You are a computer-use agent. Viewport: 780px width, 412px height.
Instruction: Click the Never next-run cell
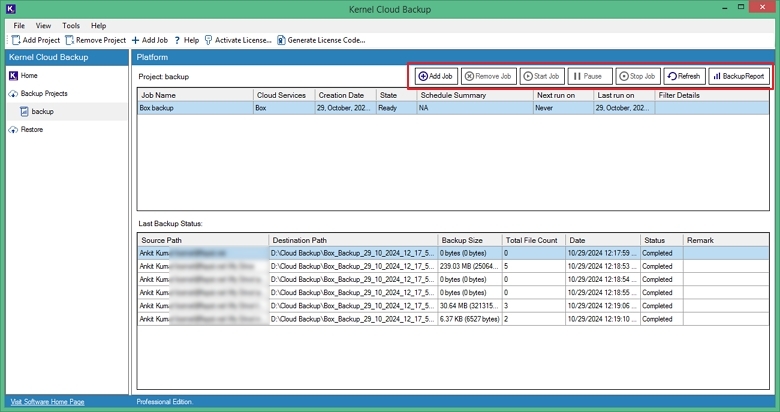click(563, 108)
